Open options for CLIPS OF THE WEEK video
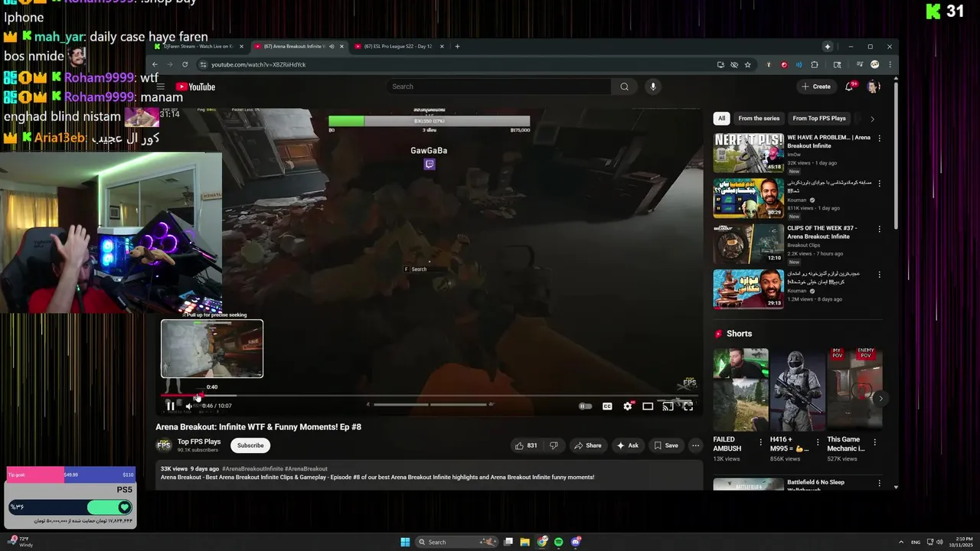 879,229
